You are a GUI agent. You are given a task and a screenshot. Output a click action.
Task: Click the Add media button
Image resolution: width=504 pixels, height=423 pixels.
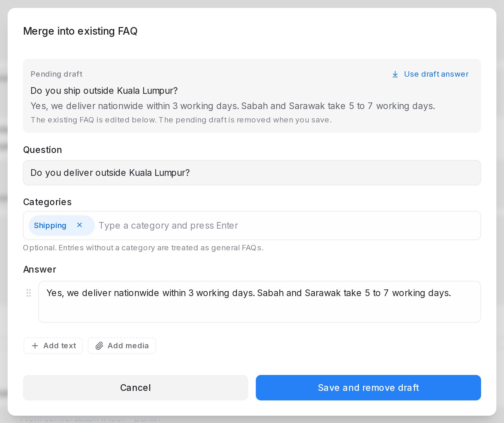[x=122, y=346]
